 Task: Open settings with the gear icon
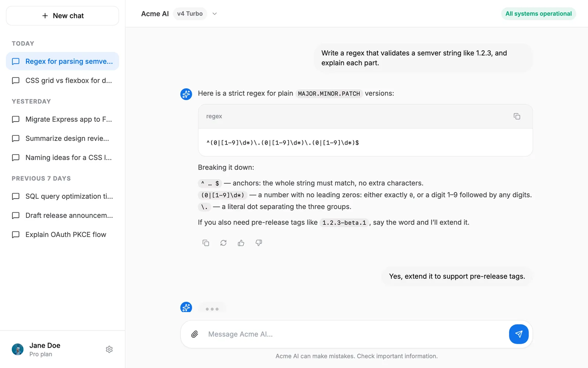(109, 349)
